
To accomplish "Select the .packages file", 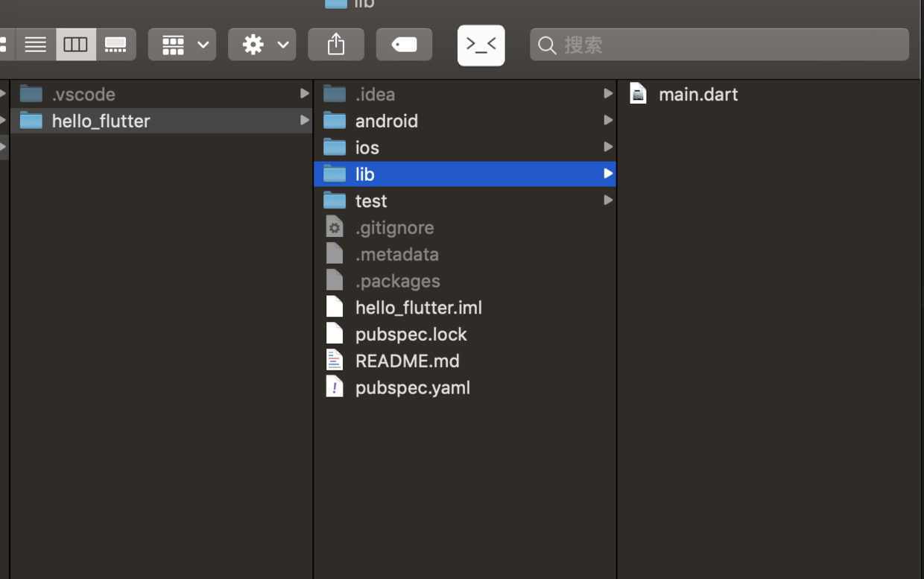I will click(x=465, y=281).
